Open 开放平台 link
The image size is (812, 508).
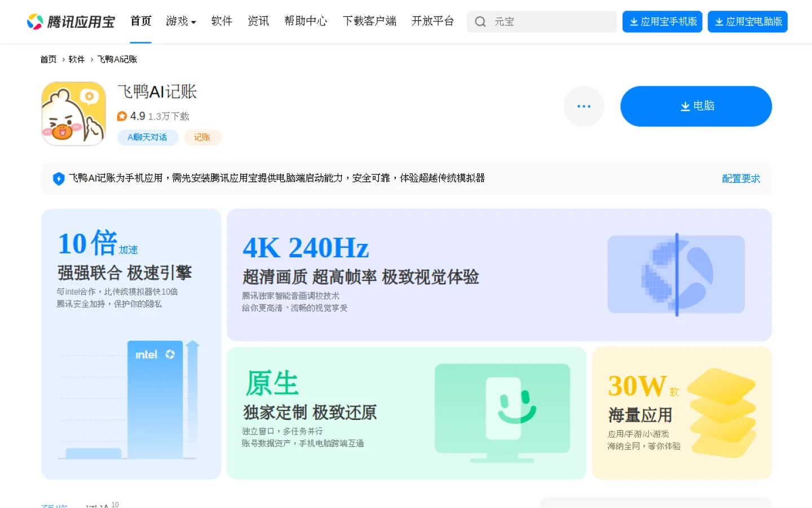tap(433, 21)
